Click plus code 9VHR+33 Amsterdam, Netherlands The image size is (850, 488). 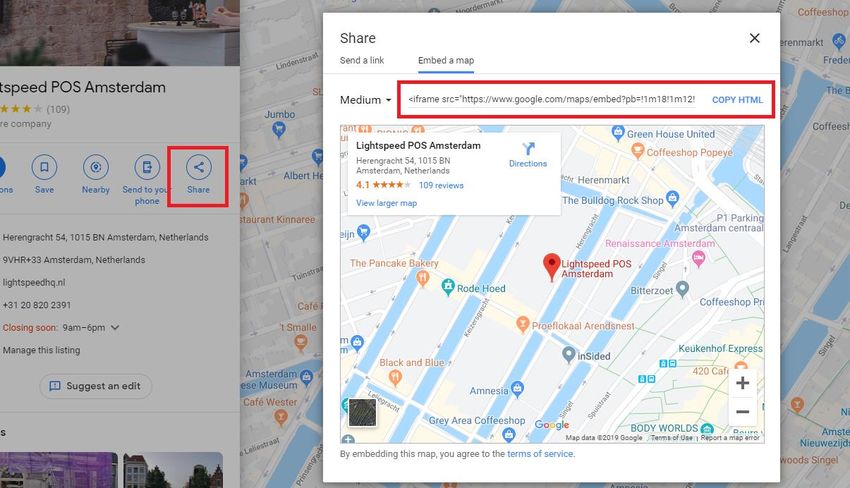[x=74, y=260]
